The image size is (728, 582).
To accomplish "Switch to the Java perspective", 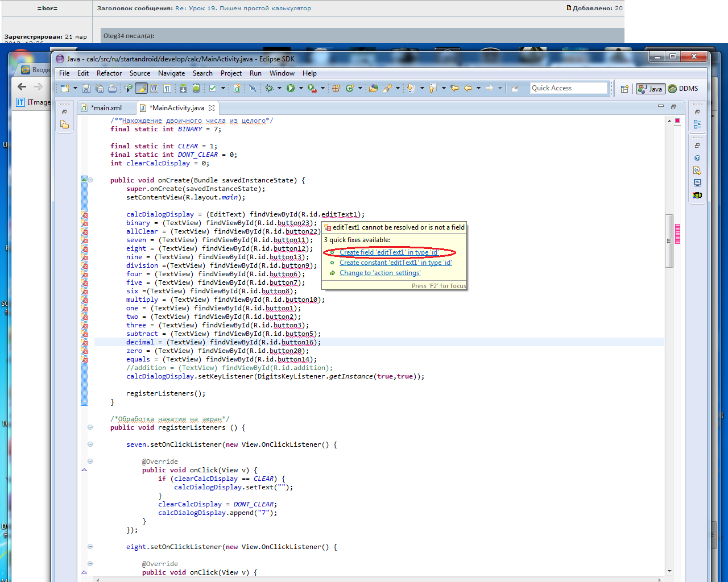I will click(x=650, y=89).
